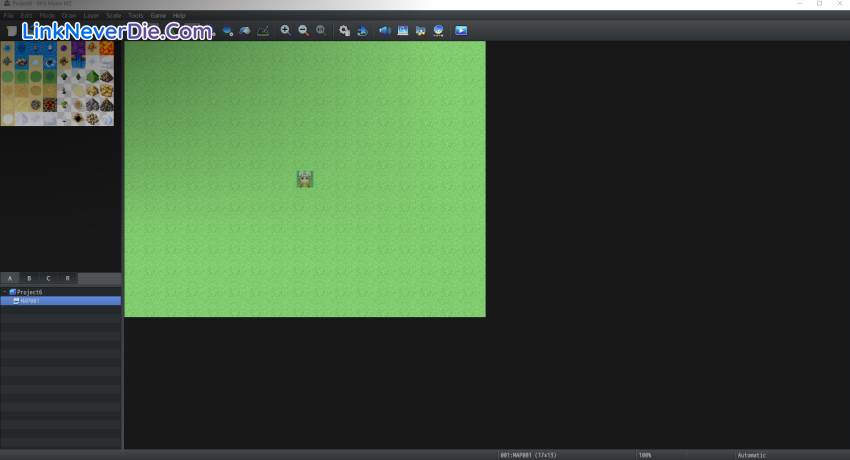This screenshot has height=460, width=850.
Task: Open the Database gear icon
Action: (x=344, y=31)
